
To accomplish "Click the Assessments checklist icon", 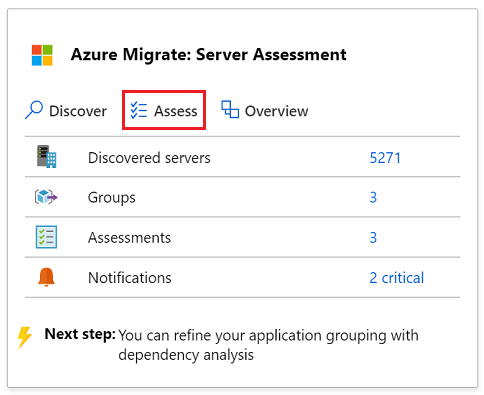I will pos(46,237).
